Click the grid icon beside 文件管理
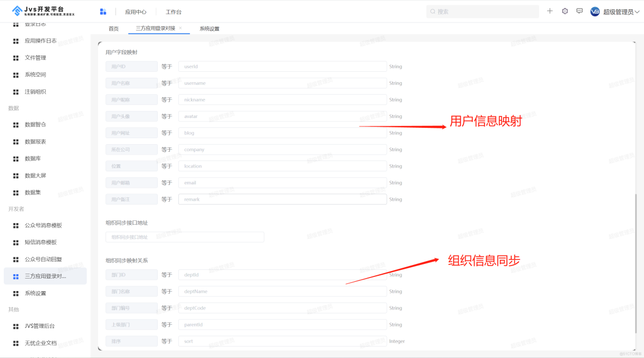The height and width of the screenshot is (358, 644). point(16,58)
